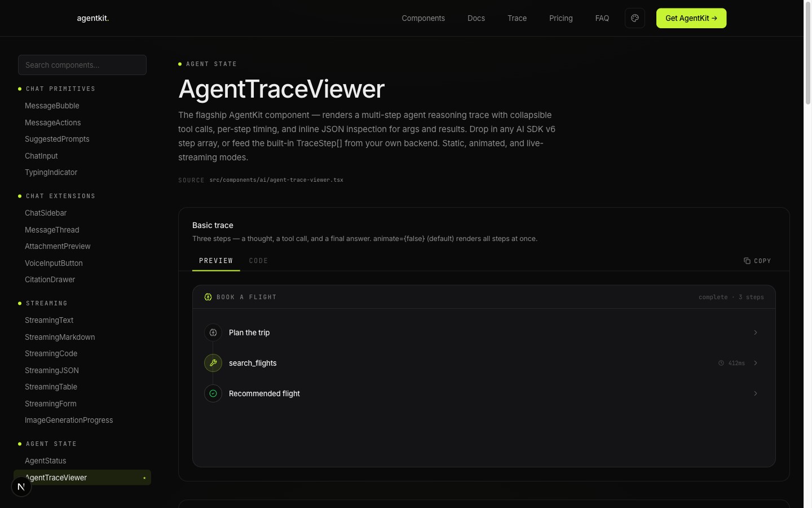The image size is (812, 508).
Task: Click the Search components input field
Action: (82, 65)
